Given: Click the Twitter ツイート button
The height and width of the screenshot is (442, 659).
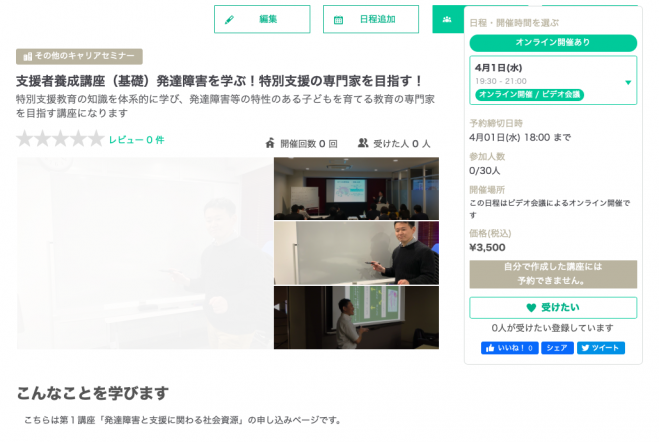Looking at the screenshot, I should 601,348.
